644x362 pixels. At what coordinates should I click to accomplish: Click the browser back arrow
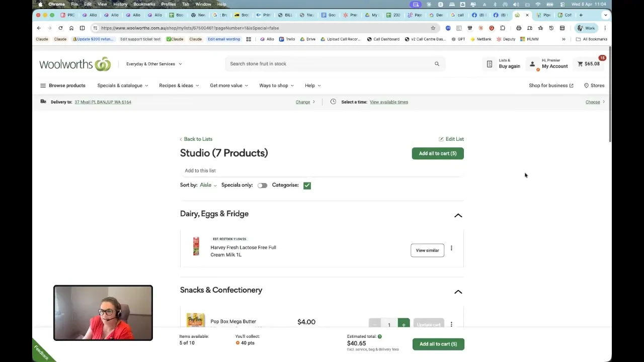39,28
